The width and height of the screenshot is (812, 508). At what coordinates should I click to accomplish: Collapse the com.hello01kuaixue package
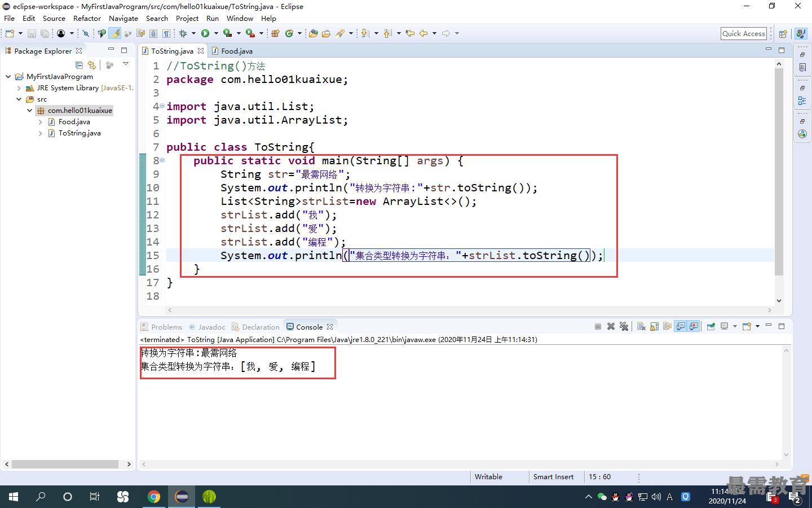click(x=29, y=110)
